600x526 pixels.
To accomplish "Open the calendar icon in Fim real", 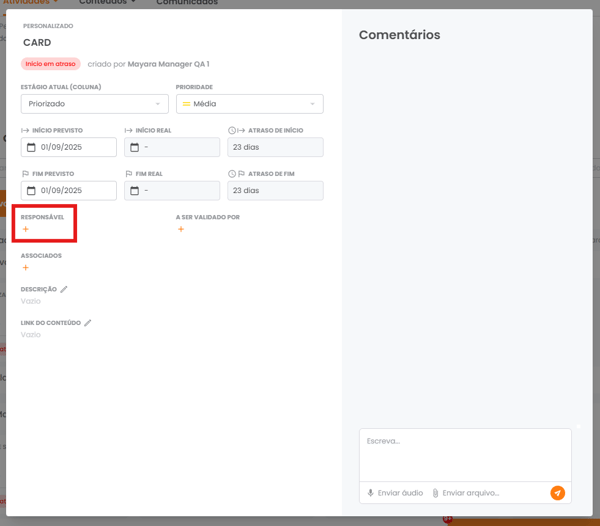I will 135,191.
